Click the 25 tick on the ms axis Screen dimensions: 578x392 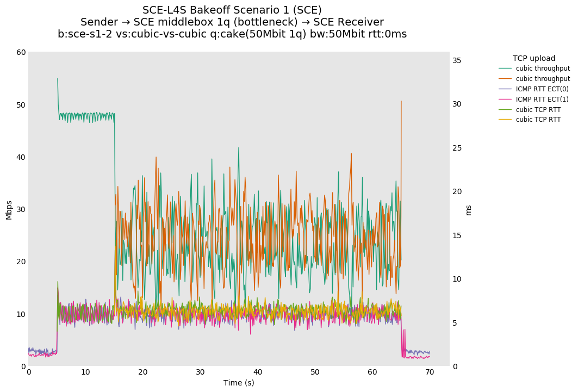(x=457, y=148)
